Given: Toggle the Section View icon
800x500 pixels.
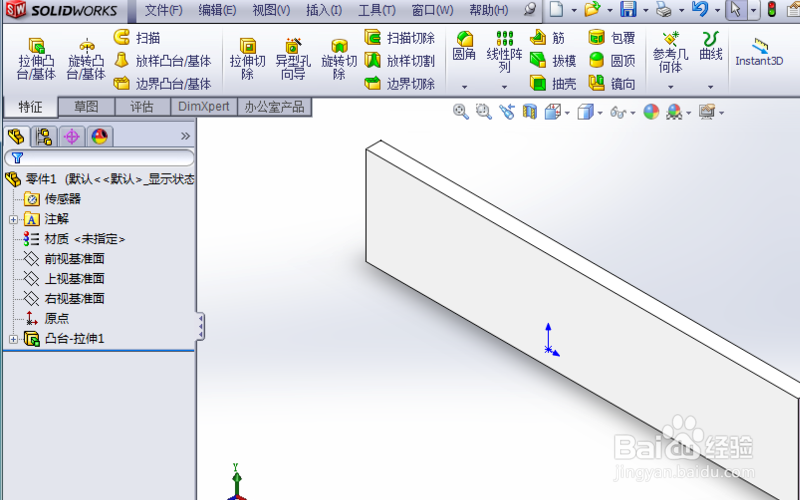Looking at the screenshot, I should point(530,112).
